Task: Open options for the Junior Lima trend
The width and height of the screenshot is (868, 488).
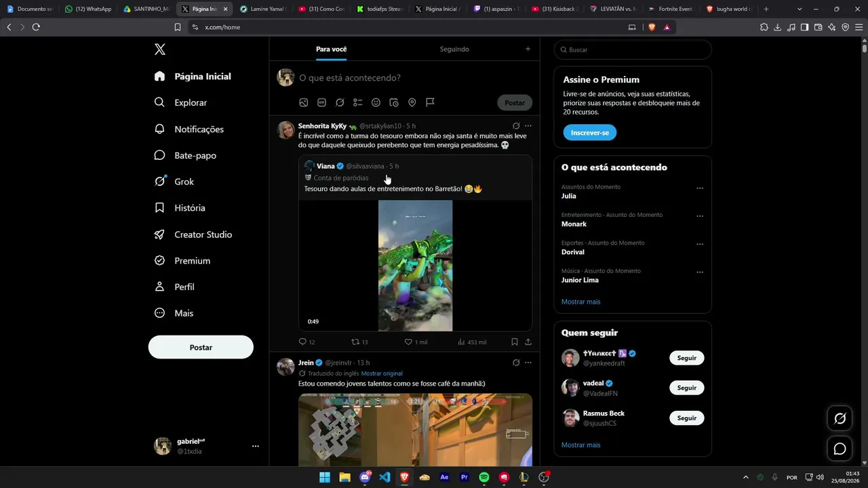Action: [700, 272]
